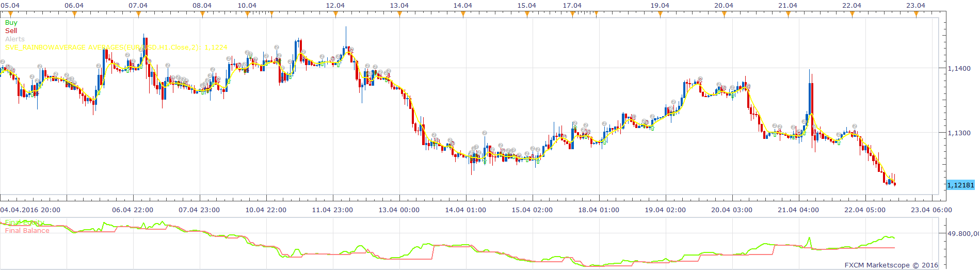This screenshot has width=980, height=270.
Task: Select the 20.04 date label on top axis
Action: (x=724, y=5)
